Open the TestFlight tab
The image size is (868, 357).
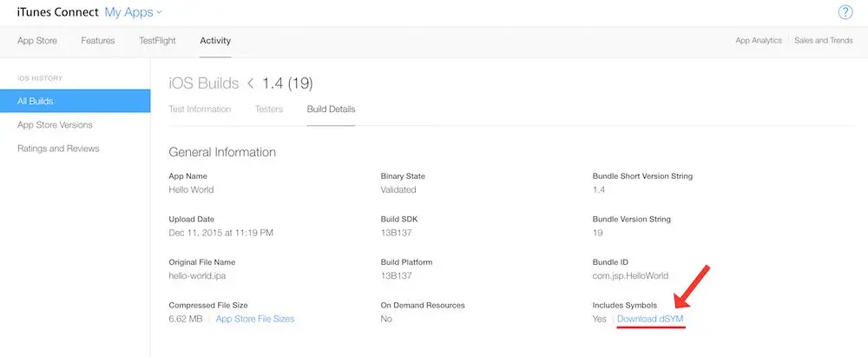coord(157,41)
